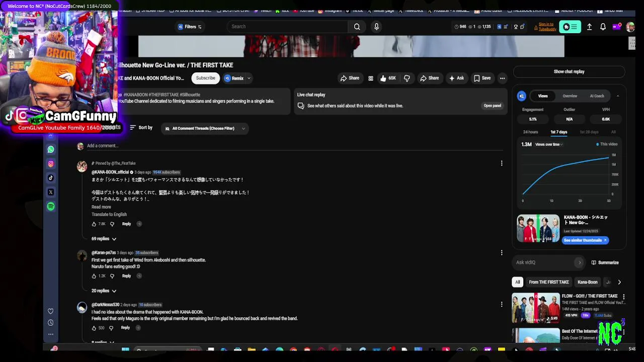
Task: Open the more actions ellipsis beside Save
Action: [x=502, y=78]
